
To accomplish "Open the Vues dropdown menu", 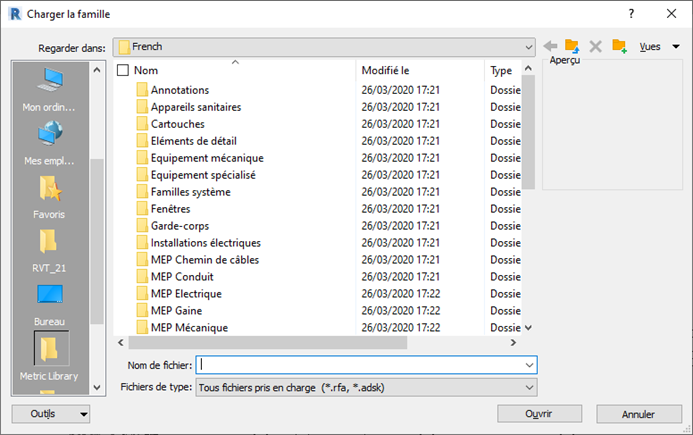I will (x=659, y=46).
